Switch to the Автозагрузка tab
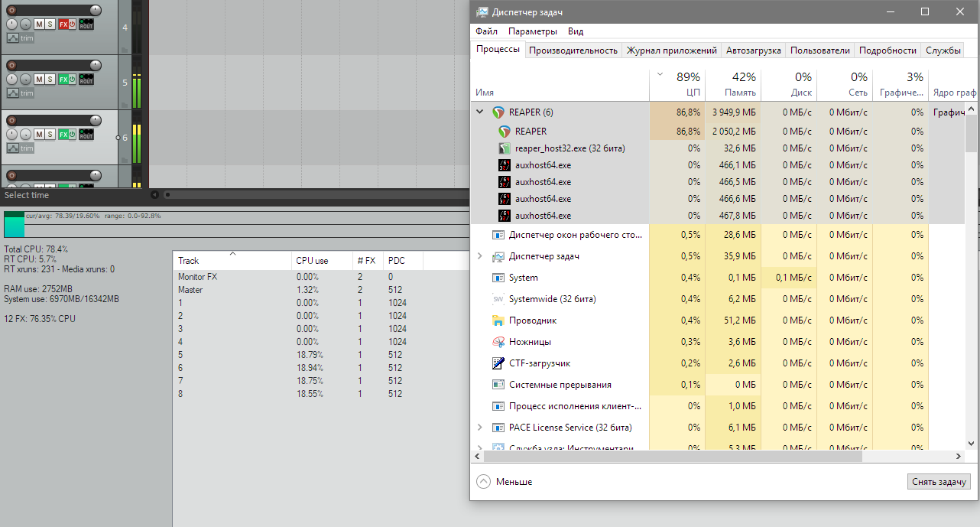The height and width of the screenshot is (527, 980). click(754, 50)
